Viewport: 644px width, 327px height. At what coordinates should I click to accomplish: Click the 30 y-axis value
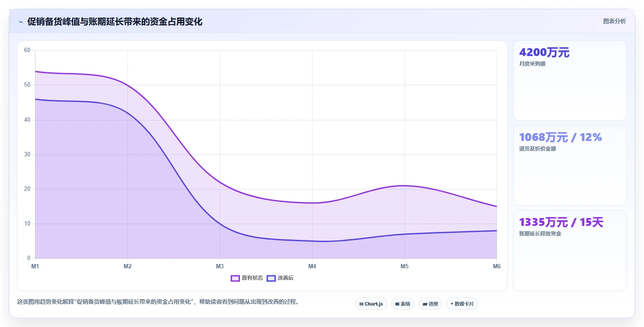(x=27, y=155)
